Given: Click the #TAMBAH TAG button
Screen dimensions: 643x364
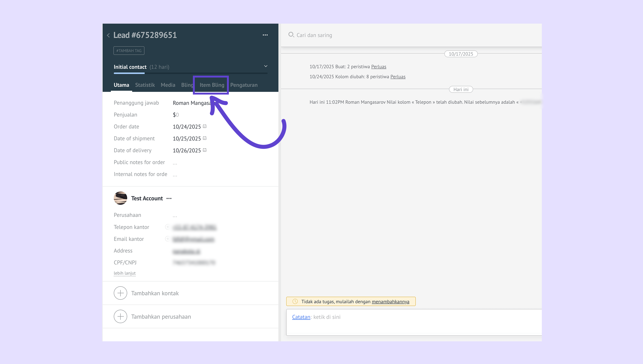Looking at the screenshot, I should tap(129, 51).
